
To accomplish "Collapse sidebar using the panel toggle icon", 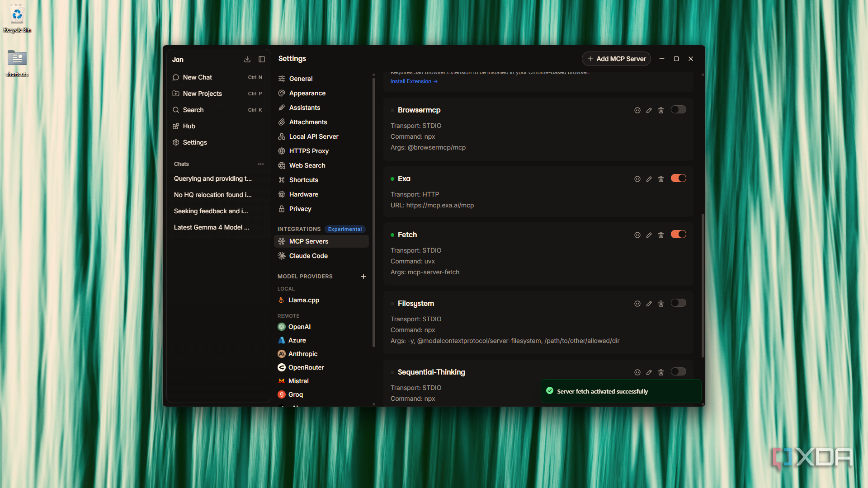I will click(x=262, y=59).
